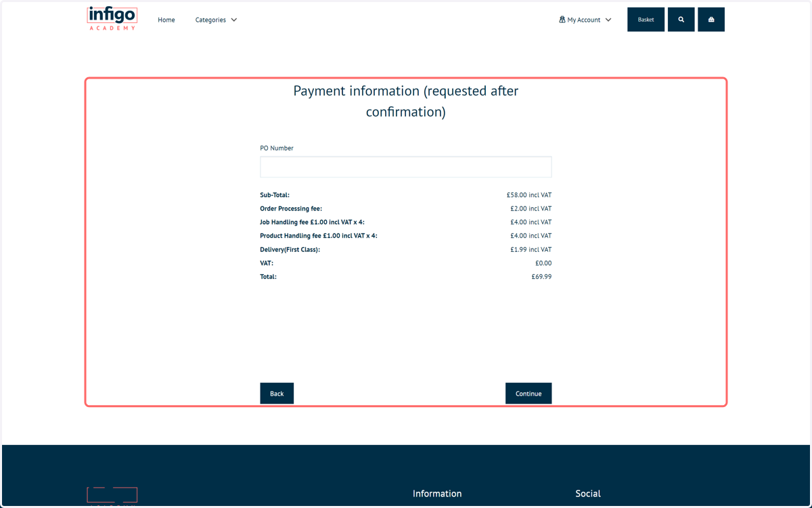Click the 'Order Processing fee:' label
Image resolution: width=812 pixels, height=508 pixels.
291,209
